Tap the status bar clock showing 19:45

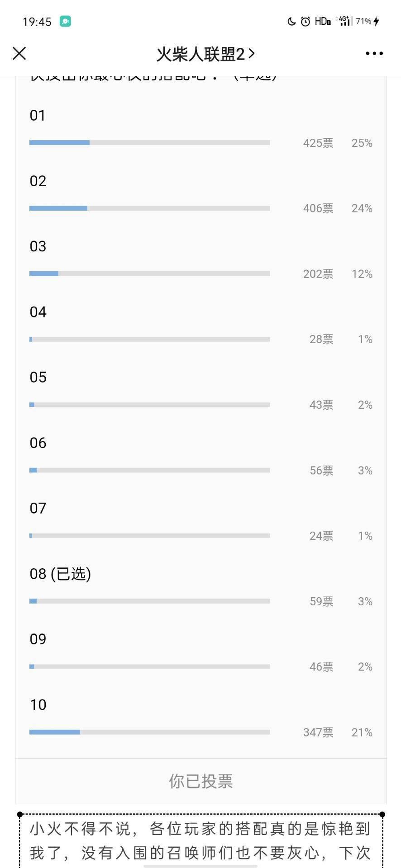(x=37, y=22)
